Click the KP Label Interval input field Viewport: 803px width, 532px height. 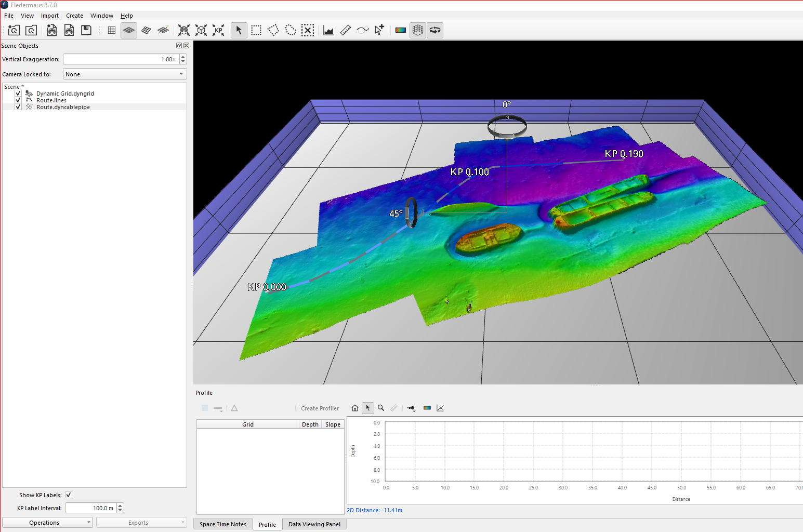point(90,508)
